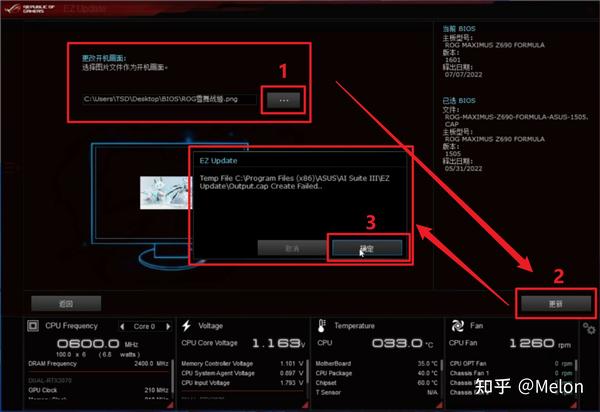Viewport: 600px width, 412px height.
Task: Click the "CPU Package" temperature row
Action: [377, 373]
